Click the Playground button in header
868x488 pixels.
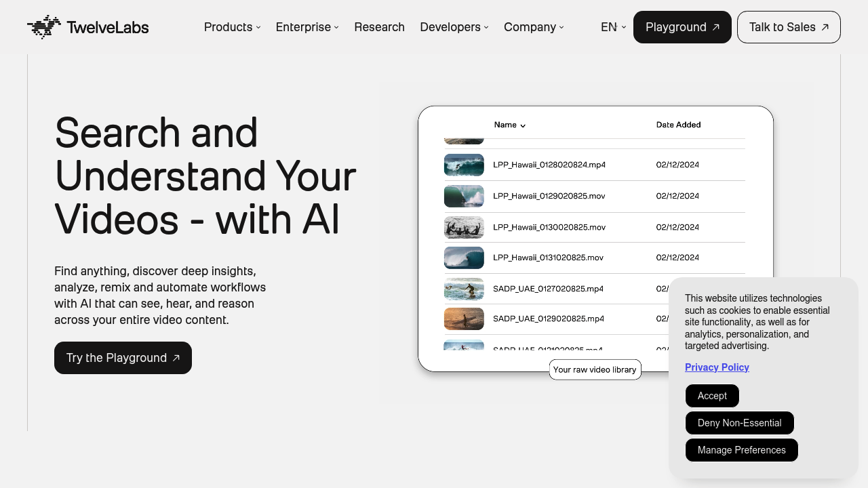pos(682,27)
